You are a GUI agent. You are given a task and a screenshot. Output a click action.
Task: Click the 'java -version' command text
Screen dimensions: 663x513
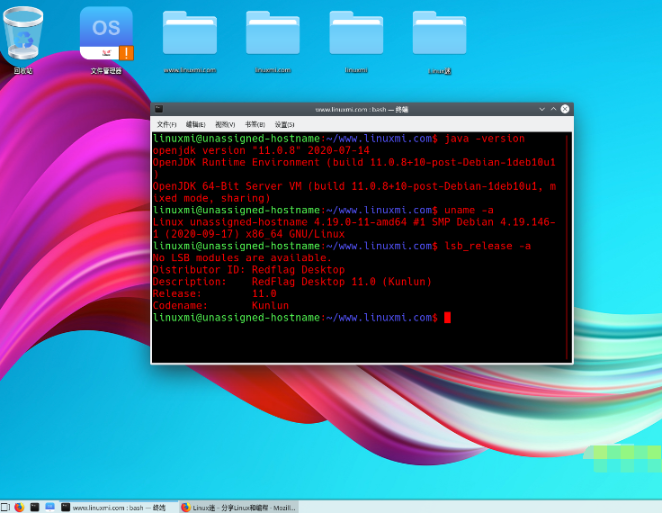(485, 139)
